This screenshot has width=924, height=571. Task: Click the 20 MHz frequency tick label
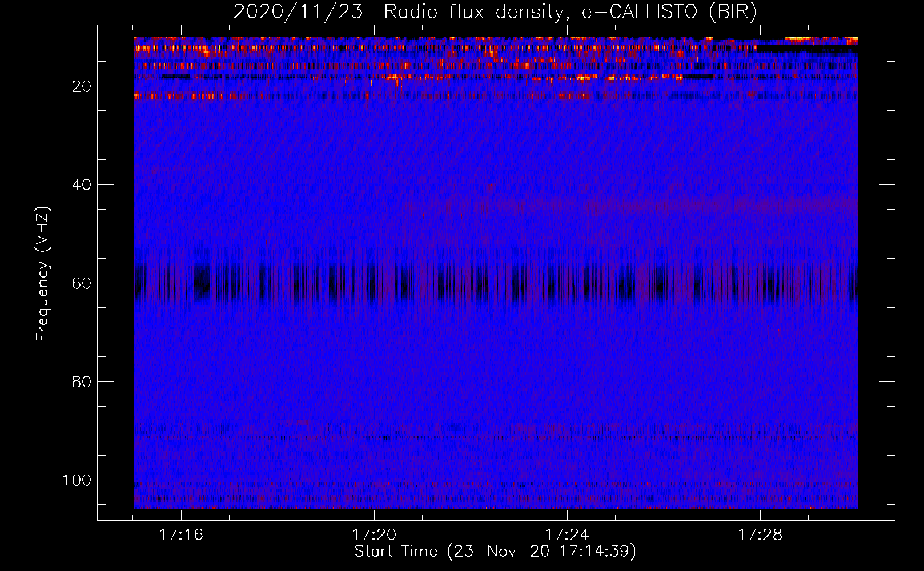82,86
